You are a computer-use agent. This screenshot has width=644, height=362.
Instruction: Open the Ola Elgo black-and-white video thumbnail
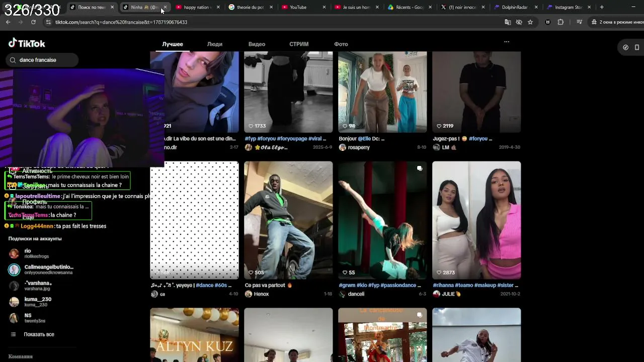(288, 92)
